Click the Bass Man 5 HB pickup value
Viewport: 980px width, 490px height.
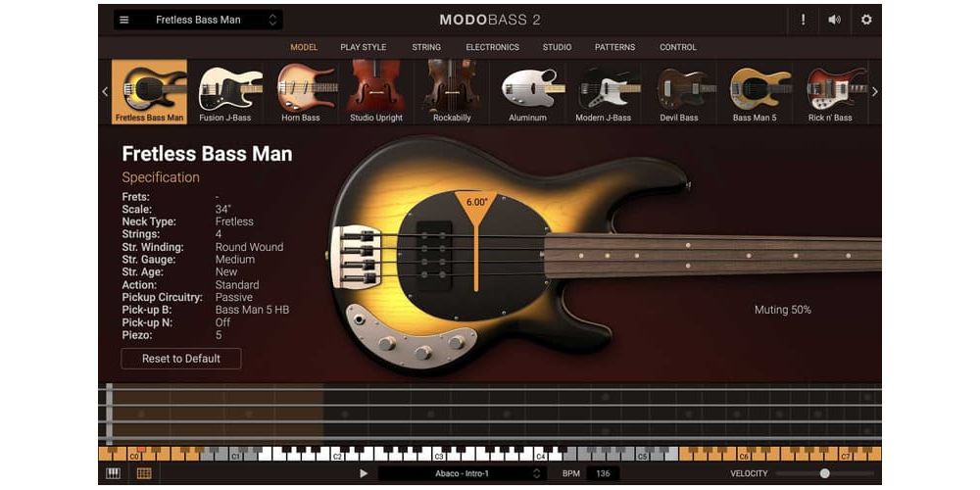click(253, 310)
